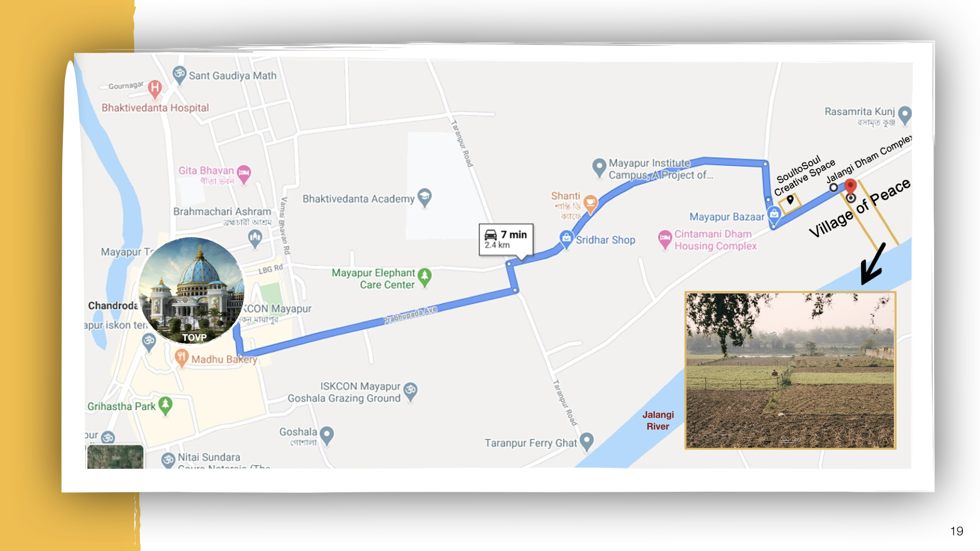Open the satellite view thumbnail
Viewport: 980px width, 551px height.
115,457
